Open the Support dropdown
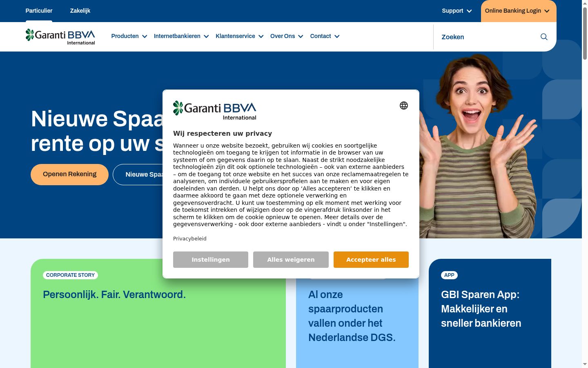 [x=457, y=11]
